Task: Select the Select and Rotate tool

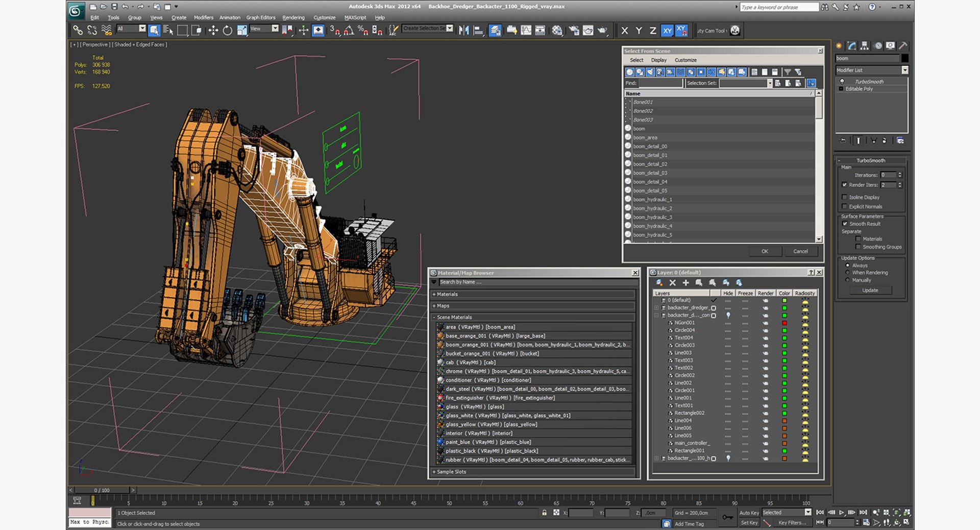Action: click(x=228, y=31)
